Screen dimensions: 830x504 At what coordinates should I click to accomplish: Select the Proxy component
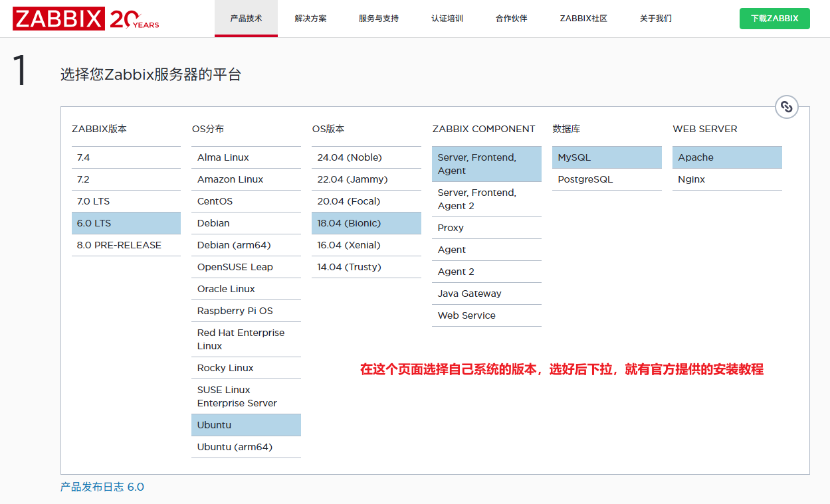pyautogui.click(x=486, y=228)
